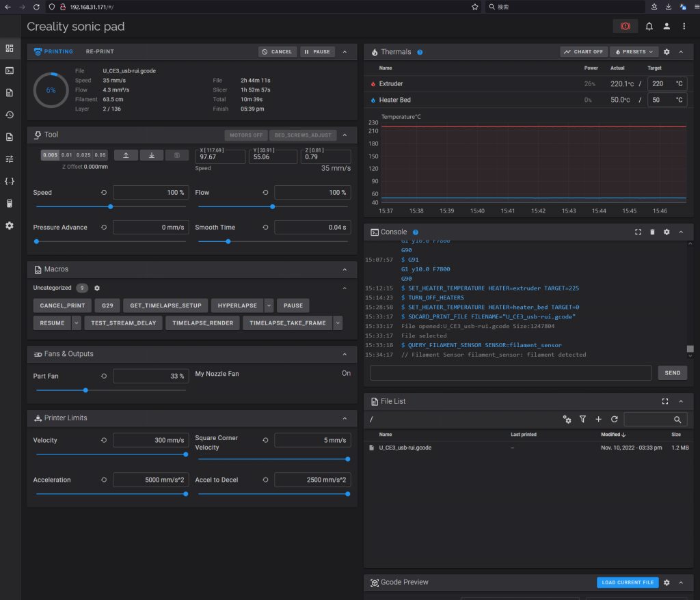Viewport: 700px width, 600px height.
Task: Open Macros category settings gear
Action: 97,288
